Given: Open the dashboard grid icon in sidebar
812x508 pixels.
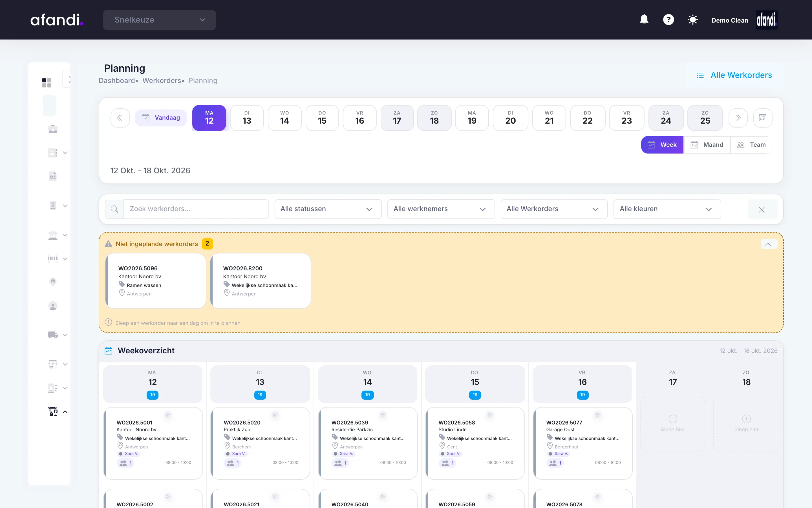Looking at the screenshot, I should [47, 83].
